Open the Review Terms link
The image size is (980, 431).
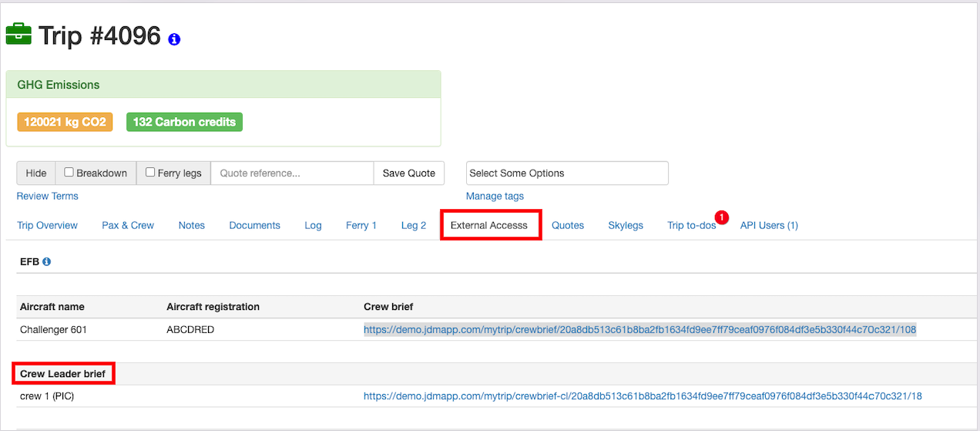(x=48, y=196)
